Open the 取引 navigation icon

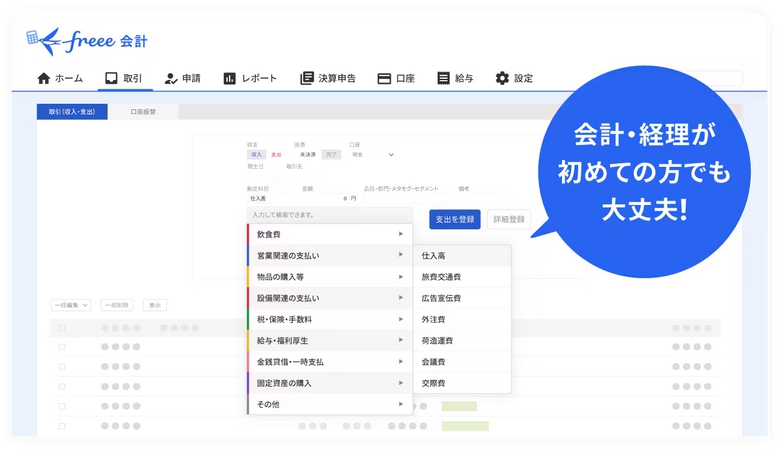[x=111, y=78]
